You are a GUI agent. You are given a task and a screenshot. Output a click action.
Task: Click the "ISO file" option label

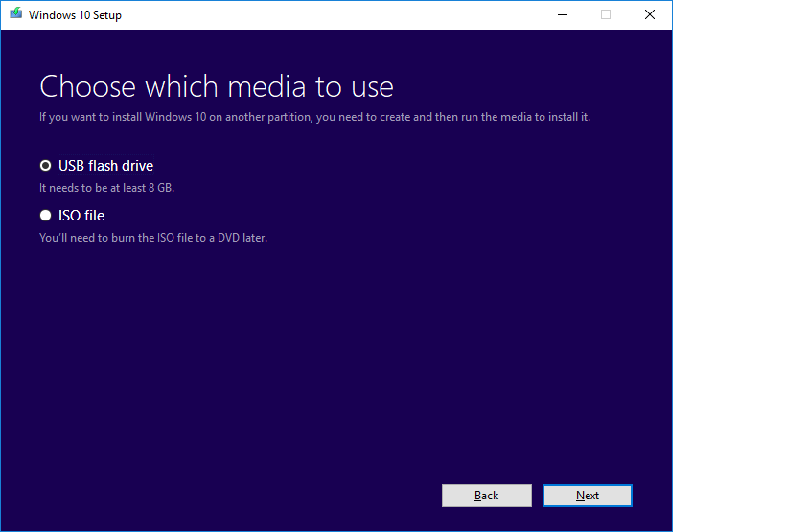[x=81, y=216]
